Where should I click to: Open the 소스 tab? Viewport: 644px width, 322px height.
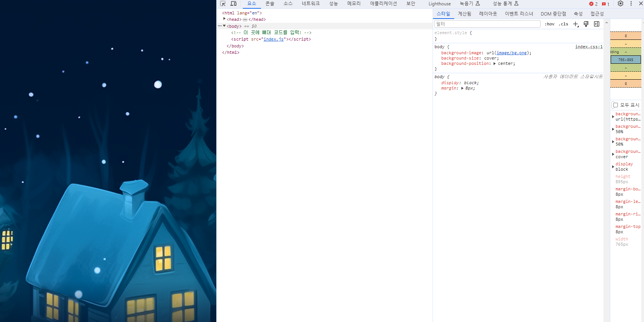point(288,4)
